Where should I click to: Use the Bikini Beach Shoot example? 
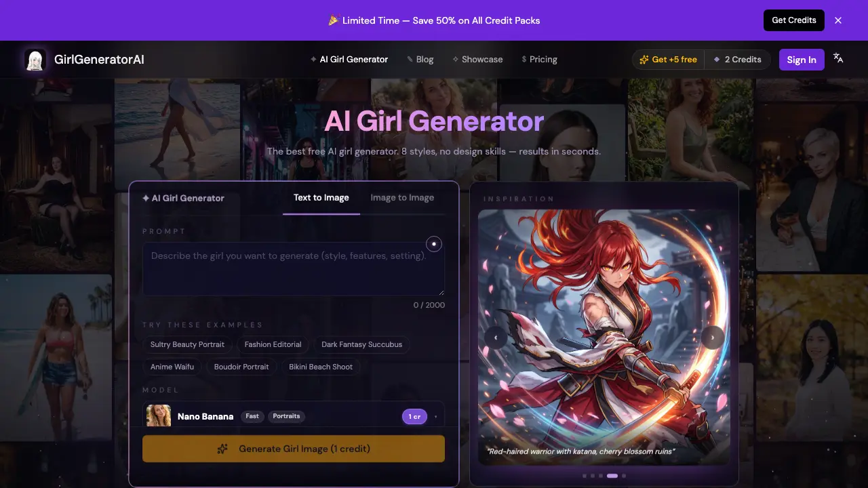[x=321, y=367]
